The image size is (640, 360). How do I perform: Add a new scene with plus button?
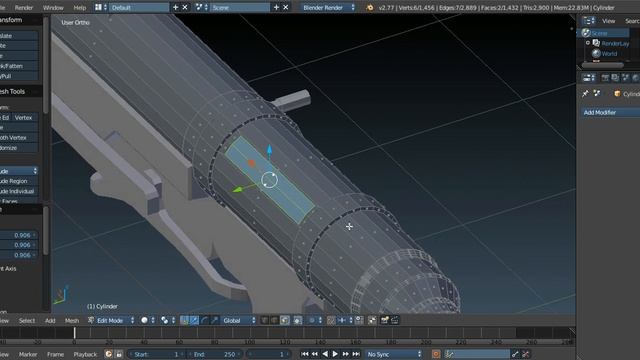coord(276,7)
